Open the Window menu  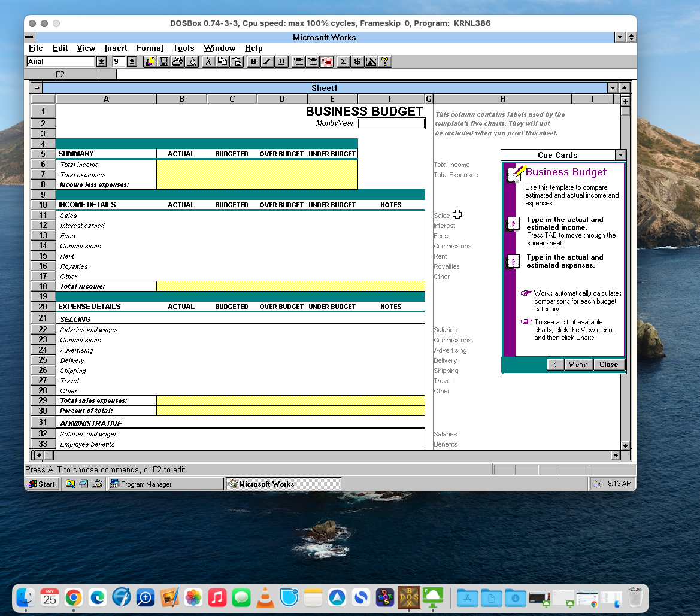click(219, 48)
